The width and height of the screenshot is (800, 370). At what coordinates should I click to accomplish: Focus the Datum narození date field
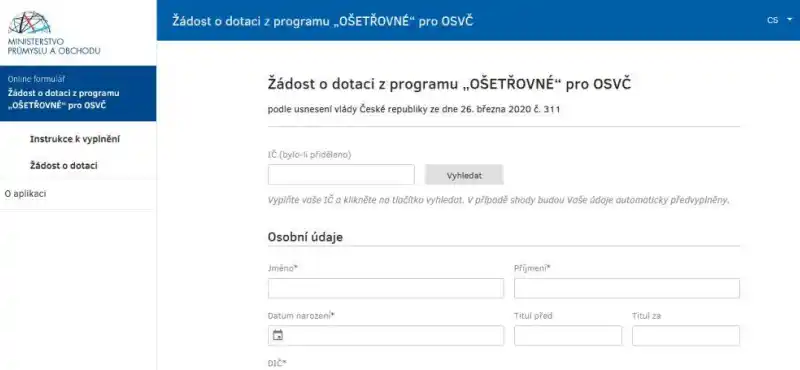tap(386, 335)
